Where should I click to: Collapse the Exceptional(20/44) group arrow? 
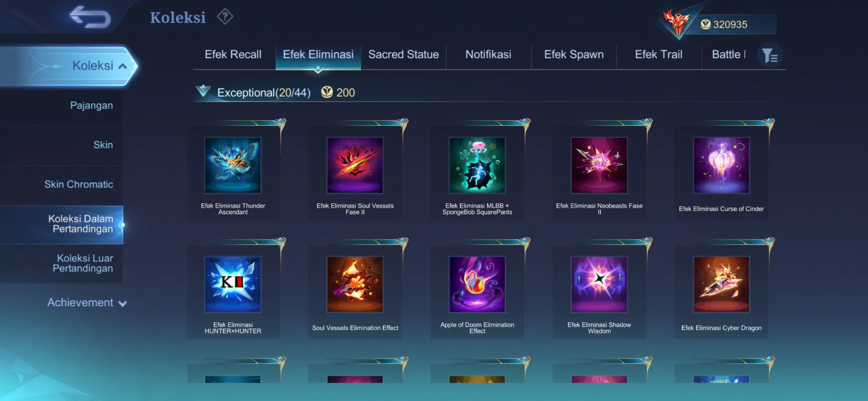coord(203,91)
